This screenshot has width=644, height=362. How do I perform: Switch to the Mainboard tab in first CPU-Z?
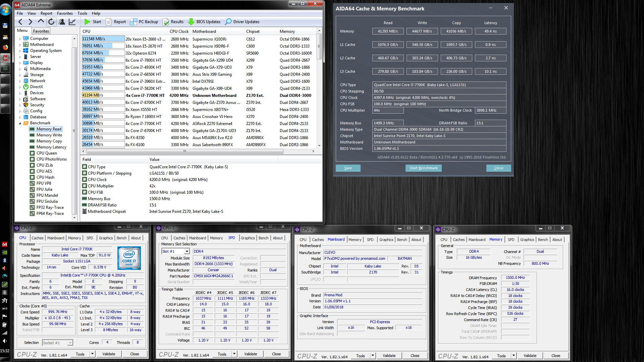click(x=56, y=238)
